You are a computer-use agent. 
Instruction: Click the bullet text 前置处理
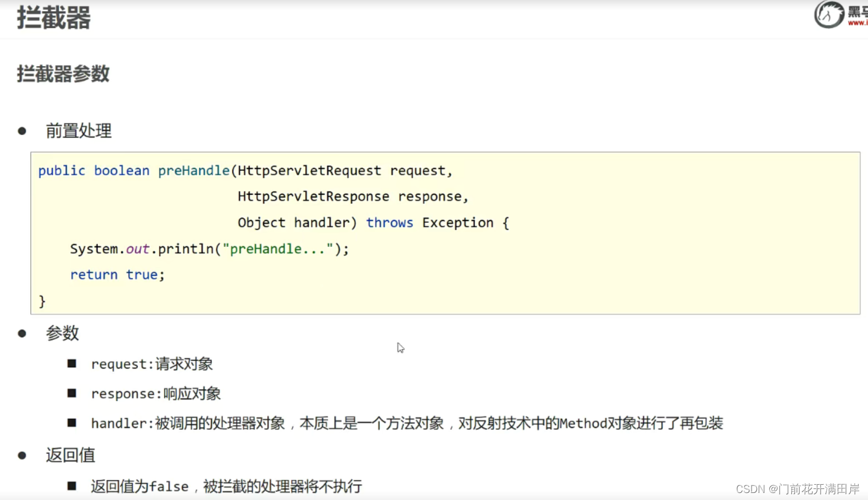[x=78, y=130]
